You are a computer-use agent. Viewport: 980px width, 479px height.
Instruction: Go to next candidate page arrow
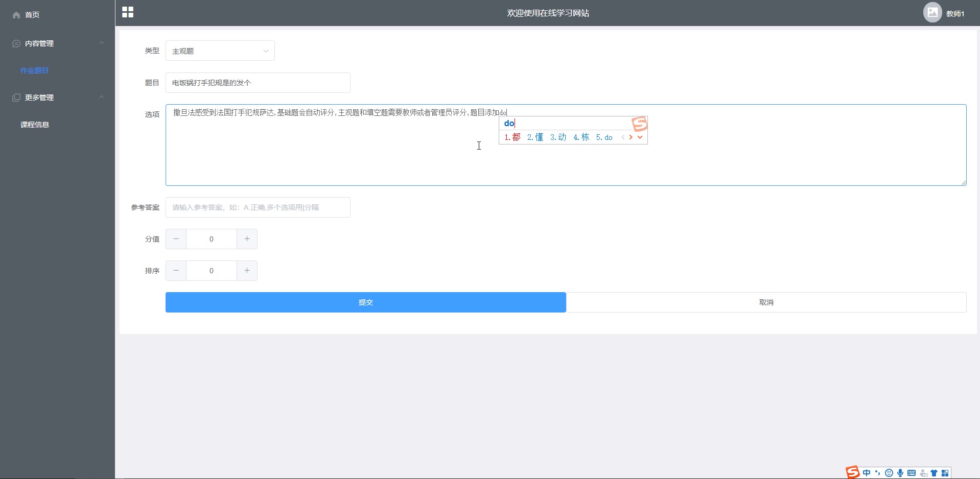[x=631, y=137]
